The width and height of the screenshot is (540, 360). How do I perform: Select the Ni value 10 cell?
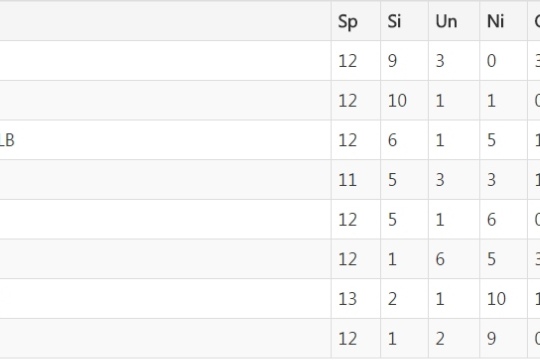pyautogui.click(x=503, y=299)
